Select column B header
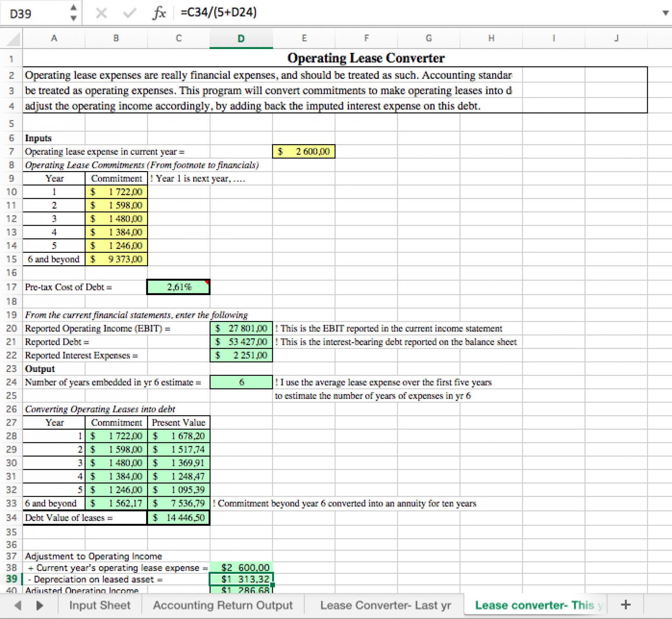The height and width of the screenshot is (619, 672). [x=116, y=38]
